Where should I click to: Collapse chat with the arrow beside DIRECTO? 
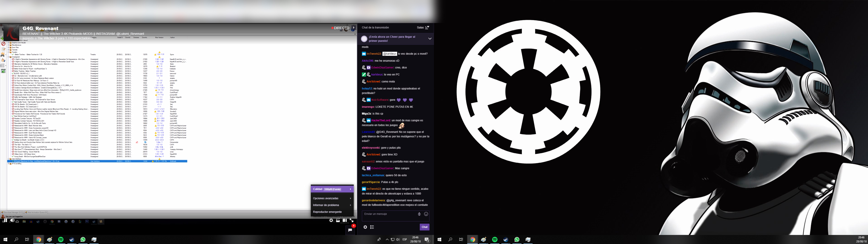tap(354, 28)
